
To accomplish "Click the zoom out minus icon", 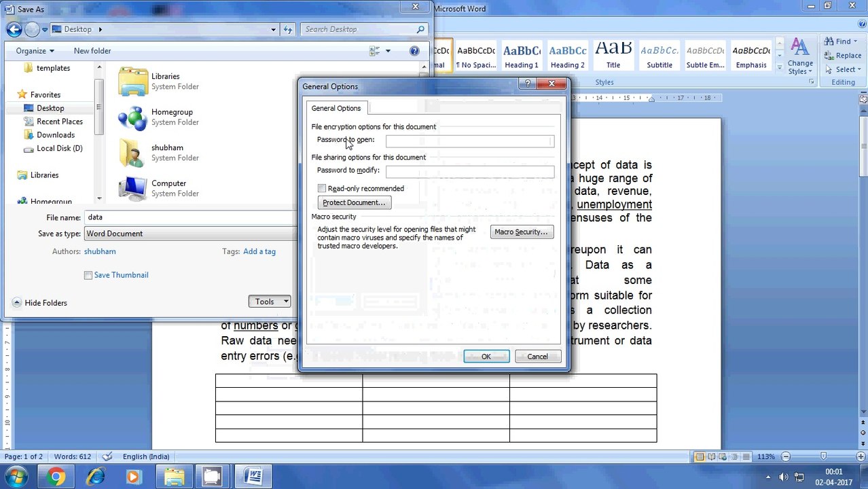I will pyautogui.click(x=786, y=456).
